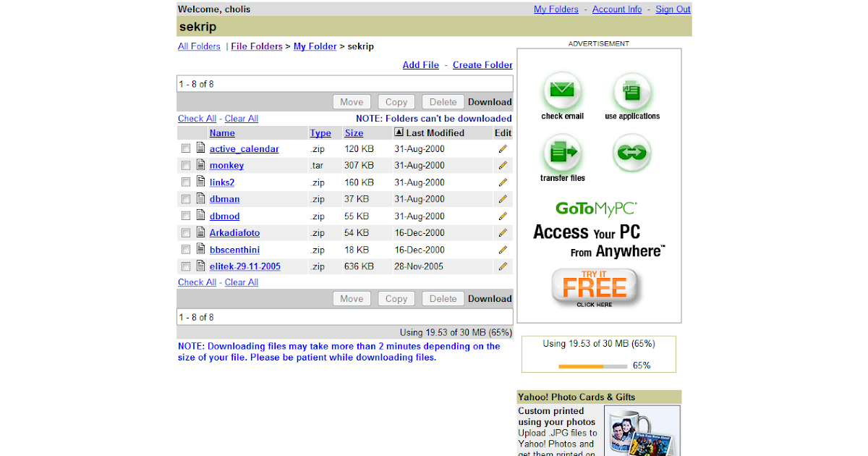Select all files using Check All
The width and height of the screenshot is (868, 456).
197,118
